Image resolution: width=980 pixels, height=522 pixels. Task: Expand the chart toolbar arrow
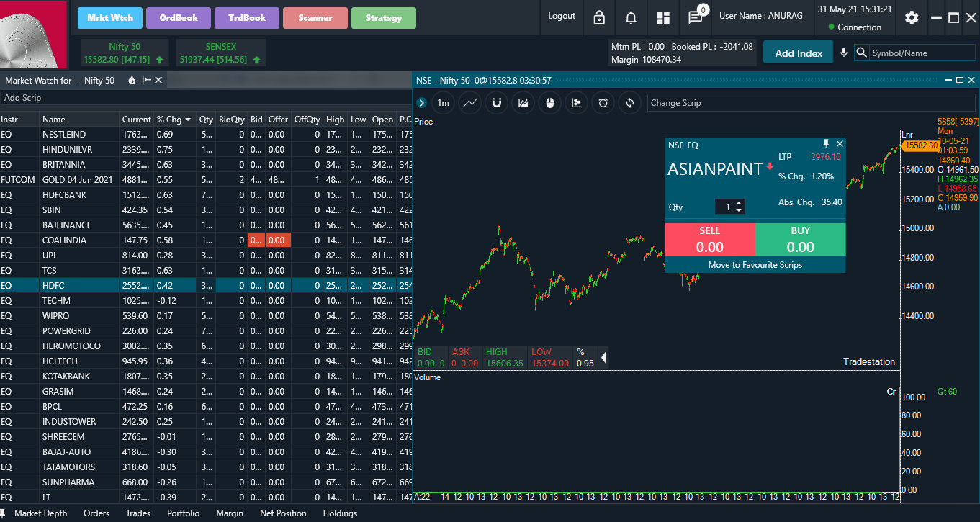(421, 103)
